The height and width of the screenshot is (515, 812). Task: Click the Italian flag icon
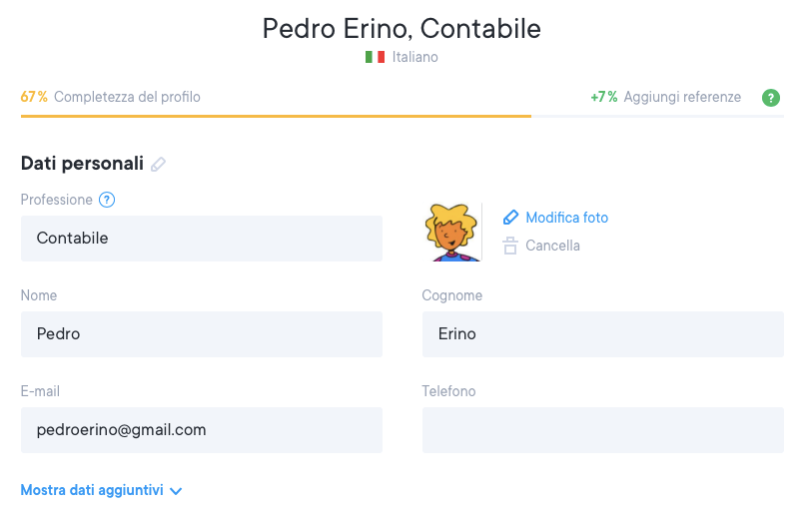[x=375, y=57]
